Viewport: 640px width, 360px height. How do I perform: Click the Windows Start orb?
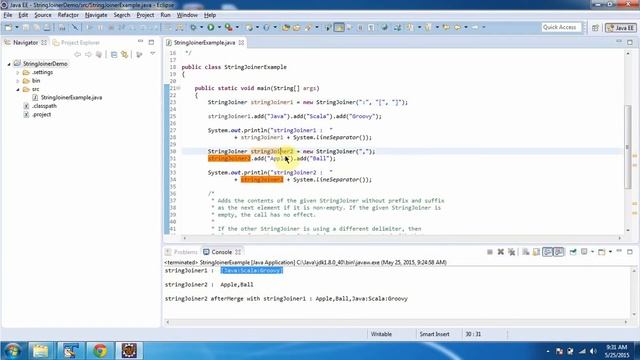[x=13, y=351]
